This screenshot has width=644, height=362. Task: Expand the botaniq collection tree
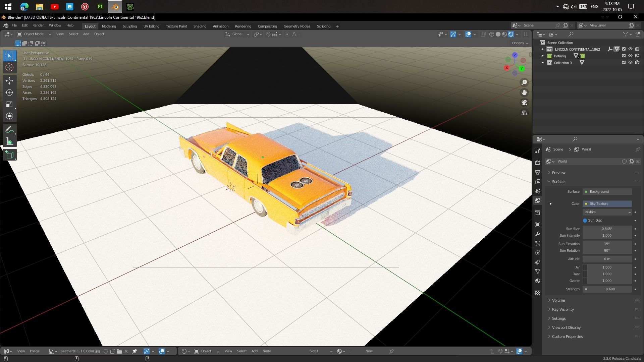click(x=542, y=56)
